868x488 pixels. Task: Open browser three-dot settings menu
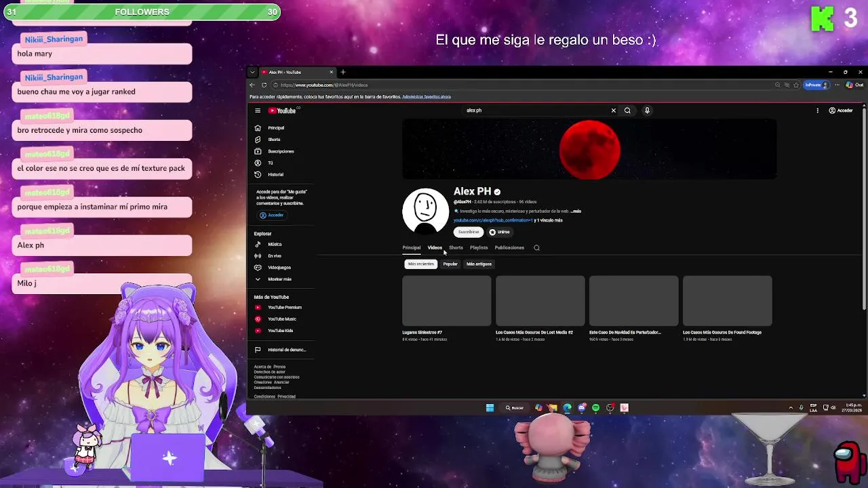pyautogui.click(x=837, y=85)
